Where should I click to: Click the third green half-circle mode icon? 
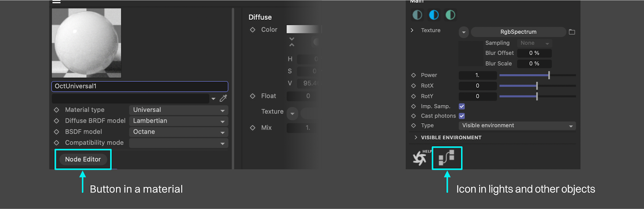(450, 15)
